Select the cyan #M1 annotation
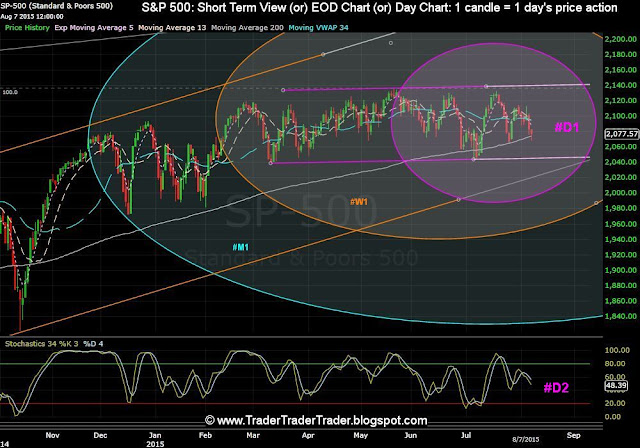Screen dimensions: 640x448 click(x=240, y=247)
